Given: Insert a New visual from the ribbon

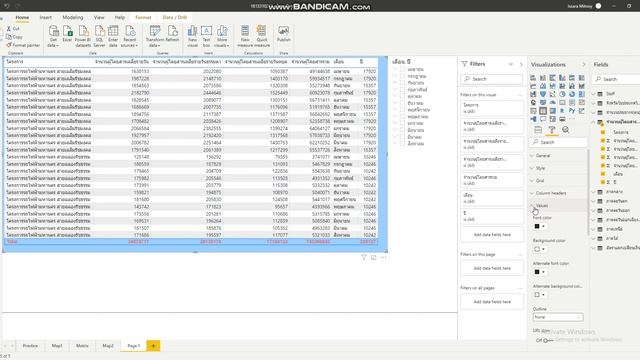Looking at the screenshot, I should pos(192,36).
